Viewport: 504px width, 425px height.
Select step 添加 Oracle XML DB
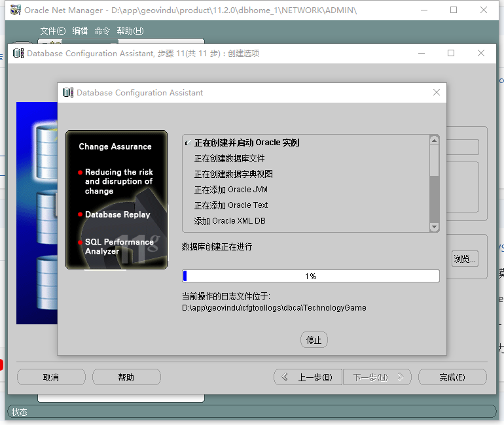[x=230, y=221]
